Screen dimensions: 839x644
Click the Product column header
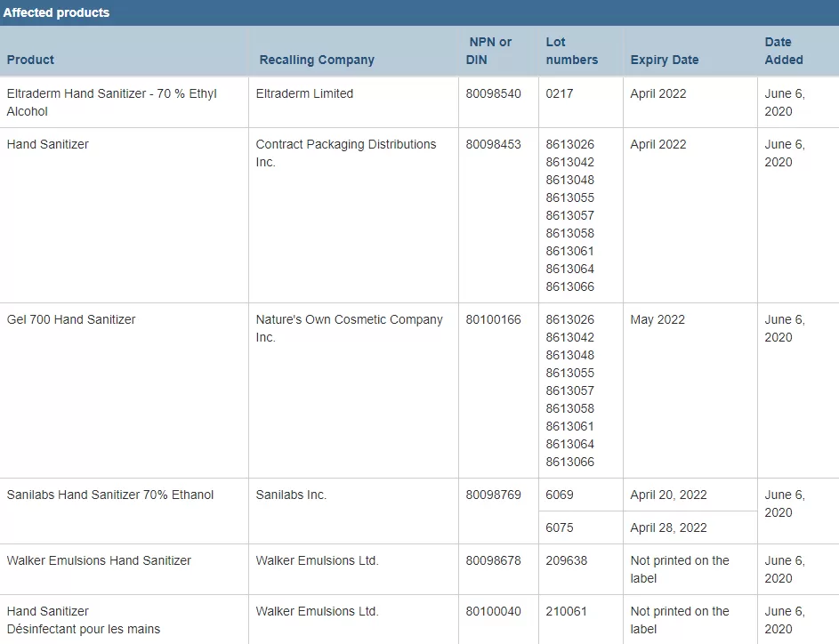click(x=30, y=60)
